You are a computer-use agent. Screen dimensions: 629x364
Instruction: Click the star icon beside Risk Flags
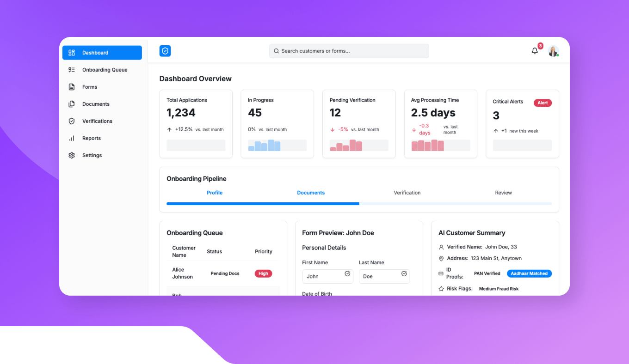[441, 289]
